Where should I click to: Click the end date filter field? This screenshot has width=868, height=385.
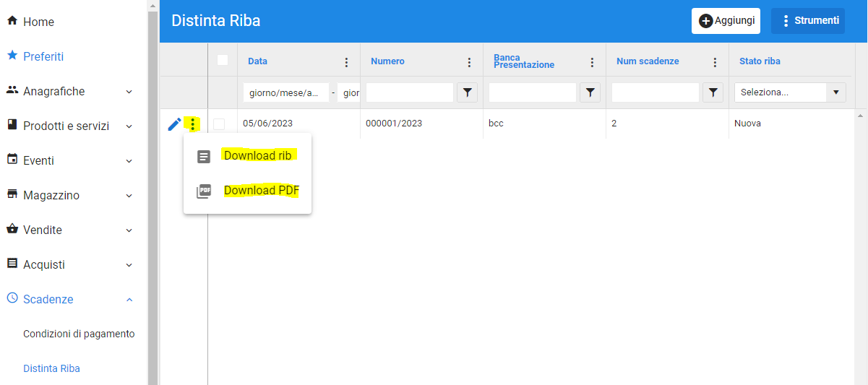click(x=349, y=92)
